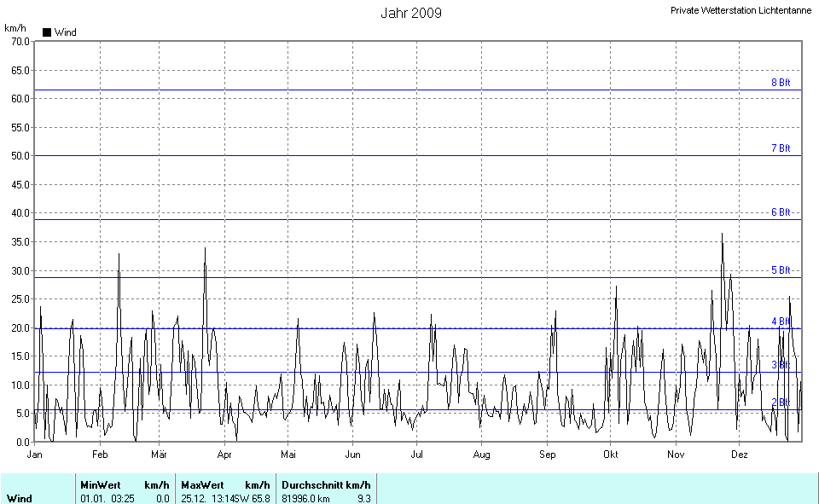
Task: Click the 70.0 y-axis tick label
Action: [x=20, y=41]
